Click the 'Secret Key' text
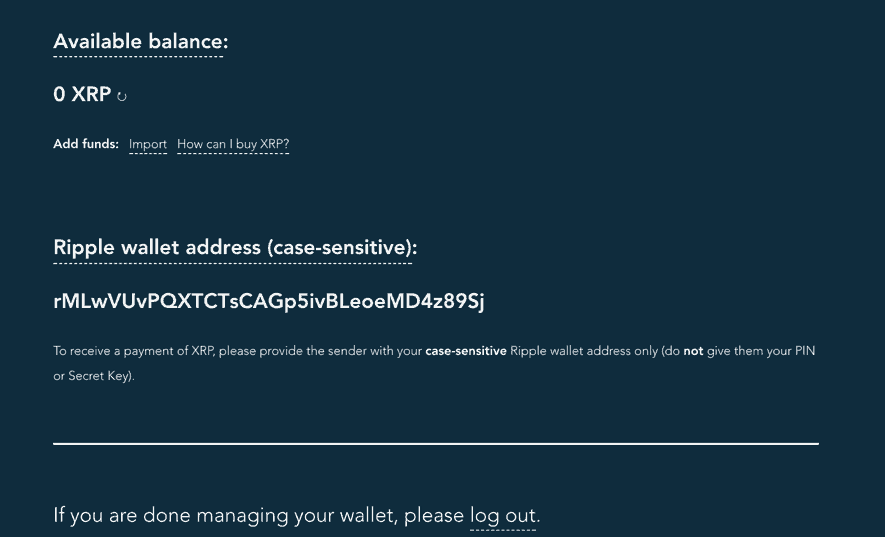This screenshot has height=537, width=885. (x=99, y=376)
